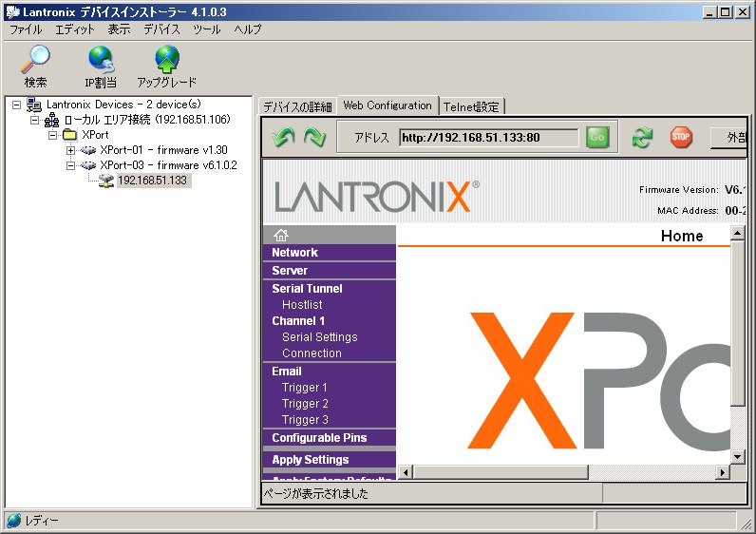This screenshot has height=534, width=756.
Task: Collapse the ローカル エリア接続 node
Action: (x=35, y=120)
